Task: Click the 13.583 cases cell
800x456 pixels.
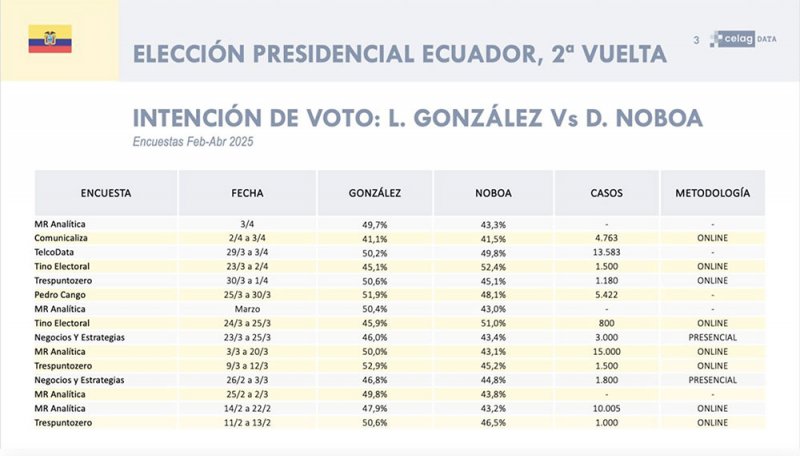Action: 606,252
